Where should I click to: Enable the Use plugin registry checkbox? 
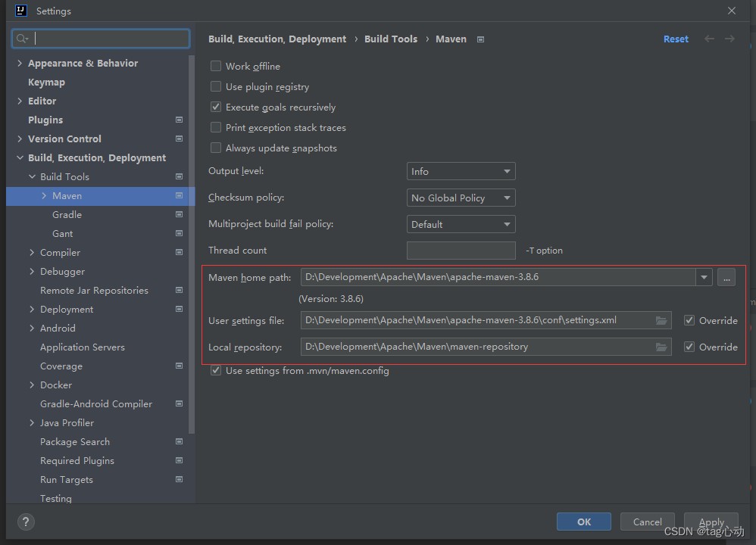coord(216,87)
